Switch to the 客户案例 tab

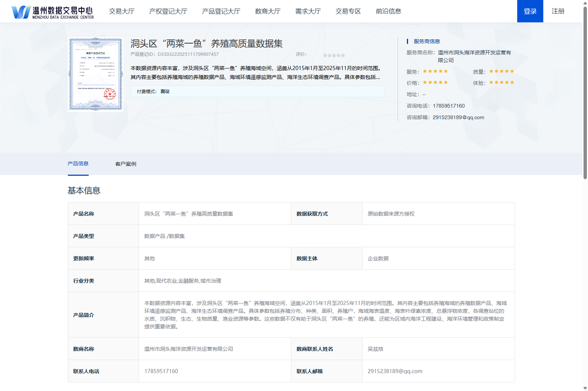click(x=126, y=164)
